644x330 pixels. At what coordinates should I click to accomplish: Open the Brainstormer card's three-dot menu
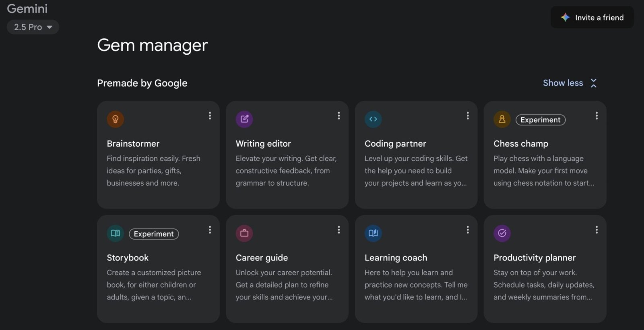point(210,116)
